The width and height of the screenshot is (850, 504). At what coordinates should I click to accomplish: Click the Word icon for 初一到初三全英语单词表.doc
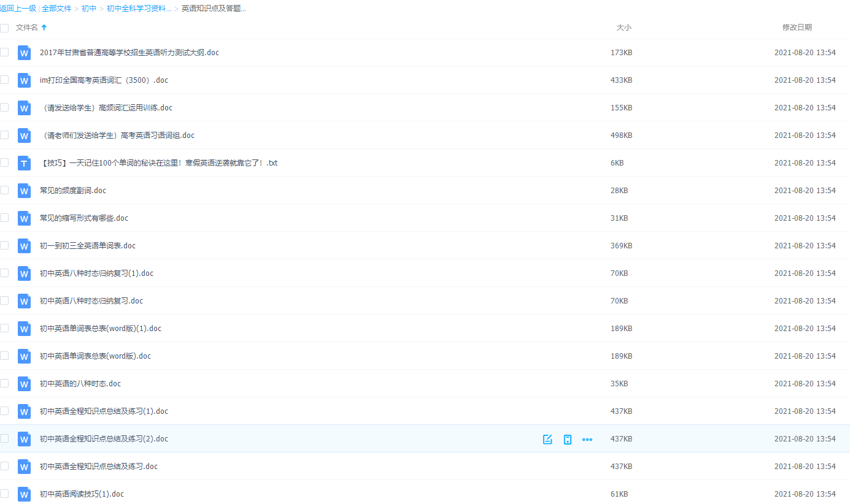(x=24, y=246)
